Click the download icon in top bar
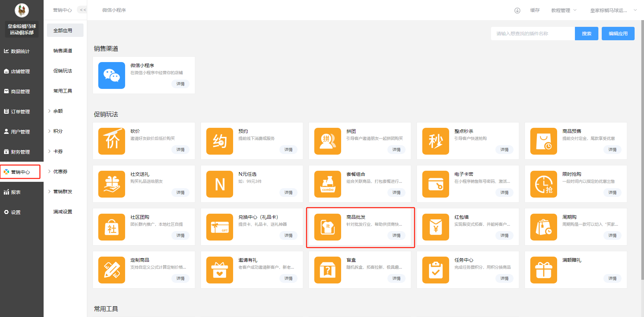This screenshot has height=317, width=644. pyautogui.click(x=517, y=10)
